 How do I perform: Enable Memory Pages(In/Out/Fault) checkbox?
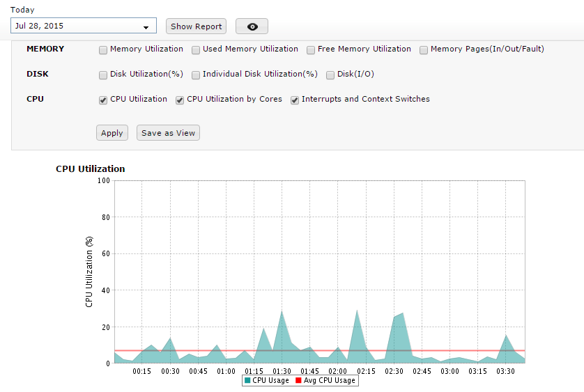424,50
